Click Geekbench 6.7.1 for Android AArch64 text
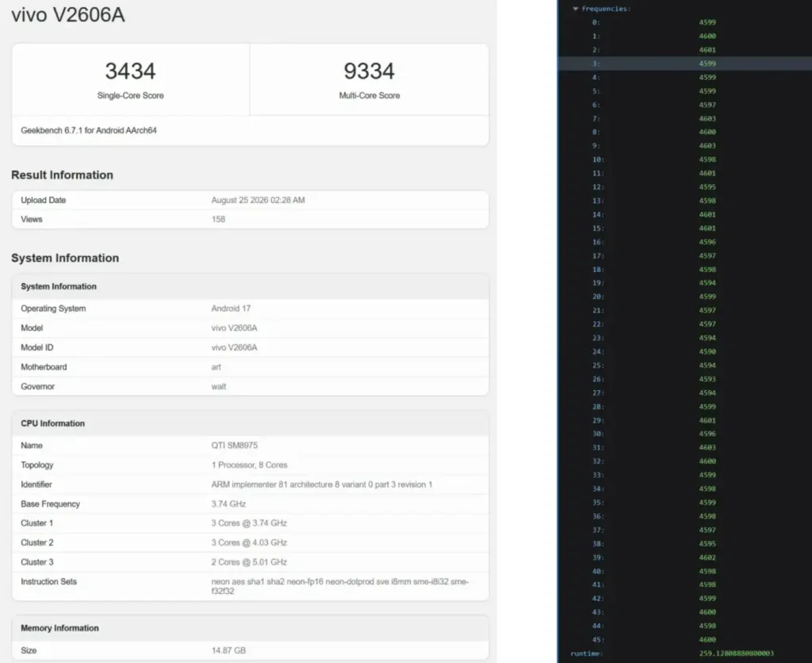The image size is (812, 663). click(x=89, y=131)
